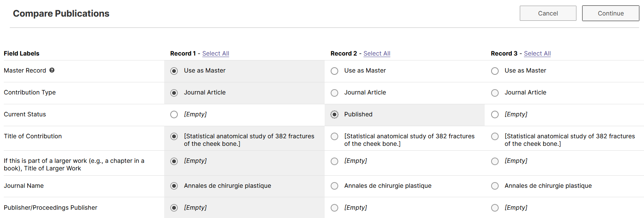Image resolution: width=644 pixels, height=218 pixels.
Task: Select Record 3 empty Current Status
Action: click(x=495, y=114)
